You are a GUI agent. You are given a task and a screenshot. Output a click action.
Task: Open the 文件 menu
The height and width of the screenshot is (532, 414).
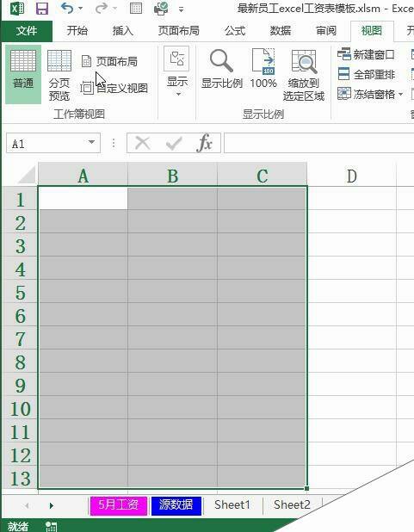(27, 31)
